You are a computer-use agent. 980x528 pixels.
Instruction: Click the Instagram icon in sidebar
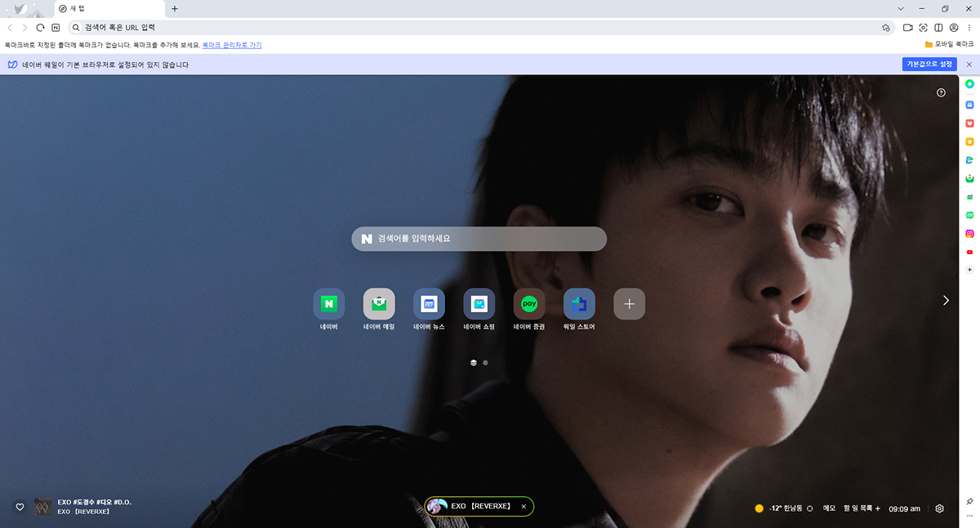pyautogui.click(x=969, y=234)
